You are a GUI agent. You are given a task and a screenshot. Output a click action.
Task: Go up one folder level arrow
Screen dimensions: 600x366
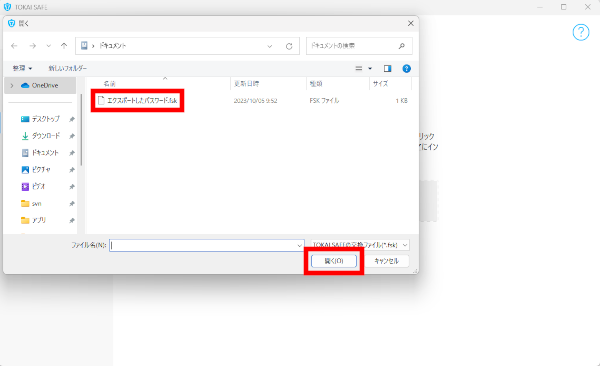[x=64, y=46]
